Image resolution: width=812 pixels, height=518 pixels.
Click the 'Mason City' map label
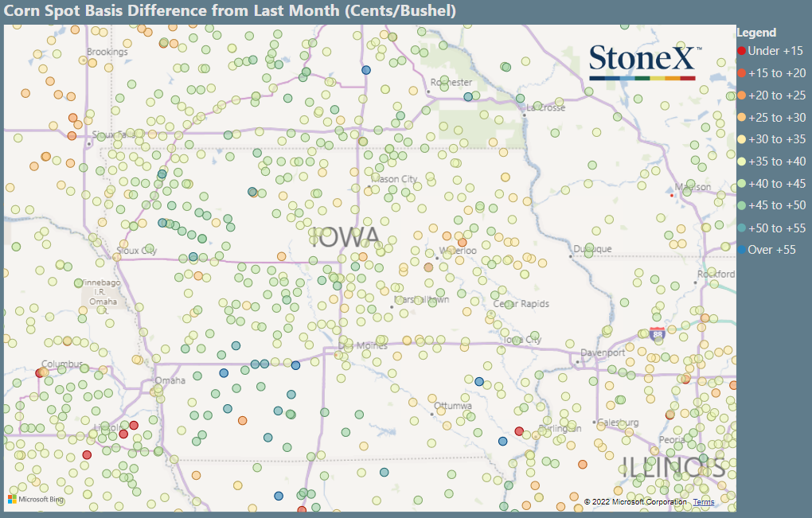pyautogui.click(x=394, y=179)
